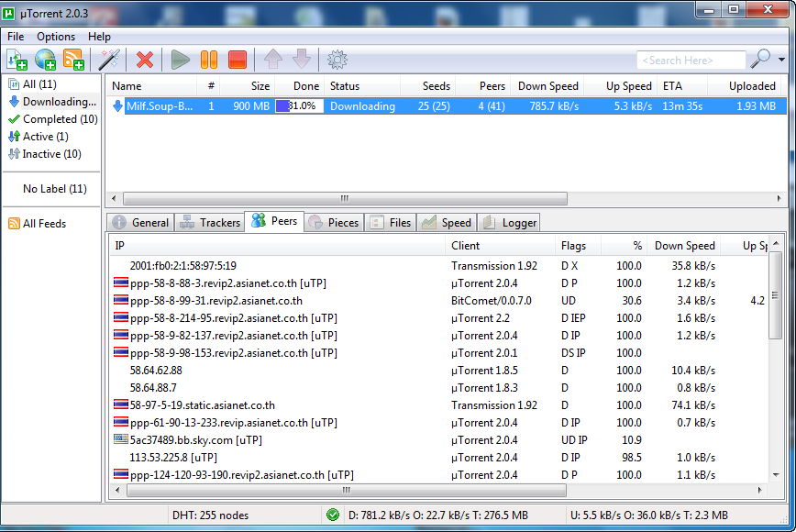This screenshot has height=532, width=796.
Task: Click torrent list scroll right arrow
Action: point(779,198)
